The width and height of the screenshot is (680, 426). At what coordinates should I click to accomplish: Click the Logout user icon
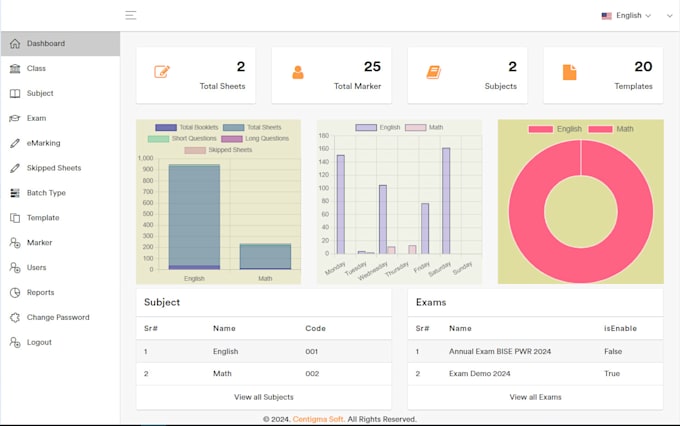[15, 342]
